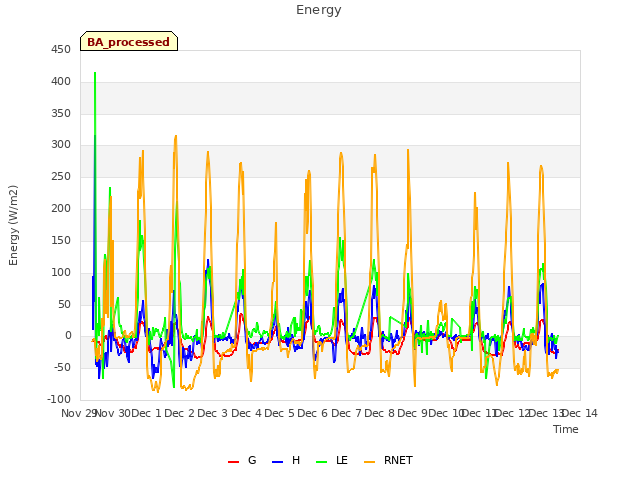Screen dimensions: 640x480
Task: Click the Time axis label
Action: pyautogui.click(x=566, y=429)
